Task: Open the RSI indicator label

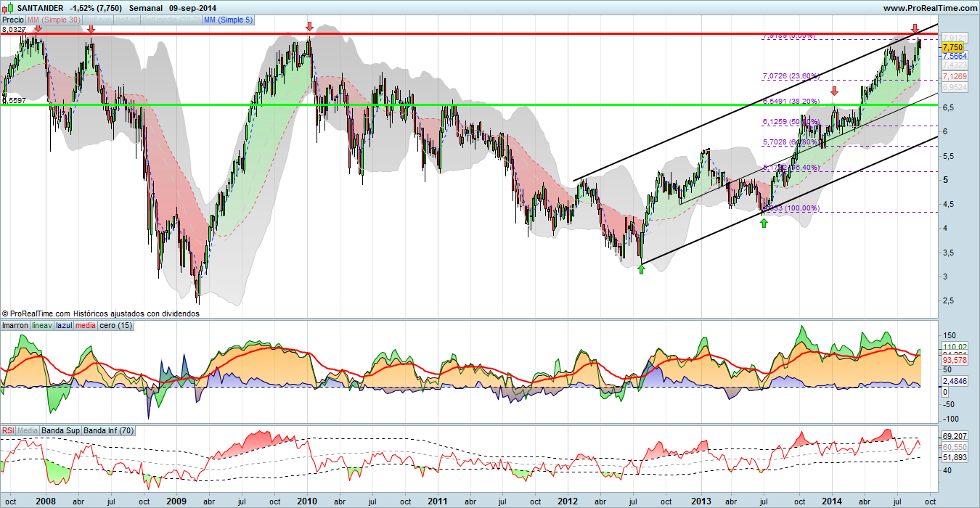Action: 8,430
